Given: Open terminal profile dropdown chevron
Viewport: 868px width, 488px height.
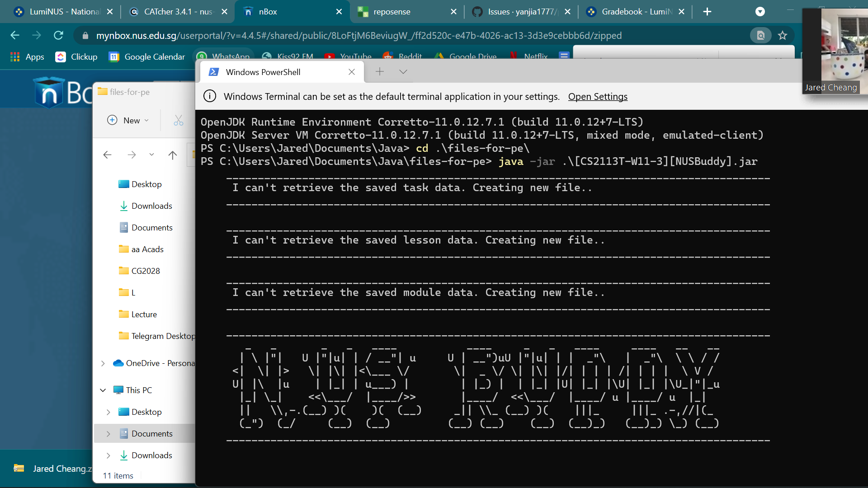Looking at the screenshot, I should (x=403, y=72).
